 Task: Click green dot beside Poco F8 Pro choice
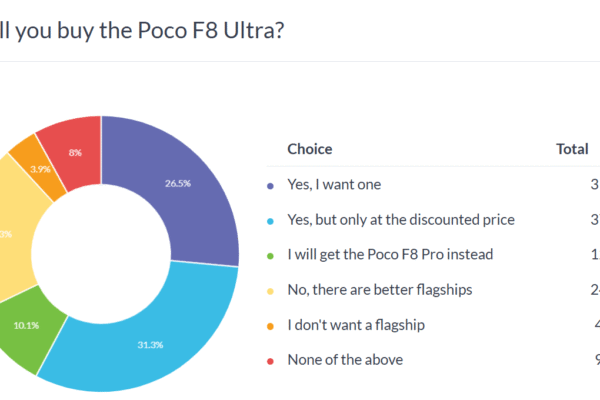pos(270,255)
